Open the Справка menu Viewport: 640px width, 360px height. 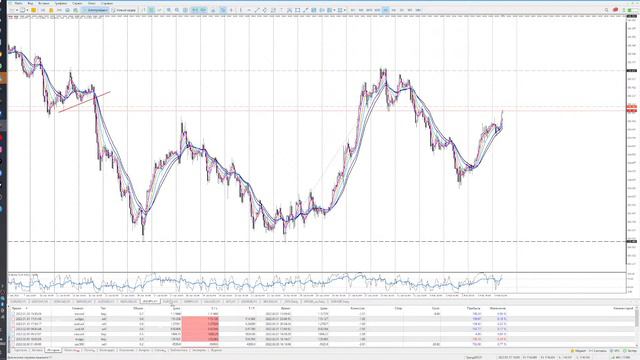[x=107, y=3]
